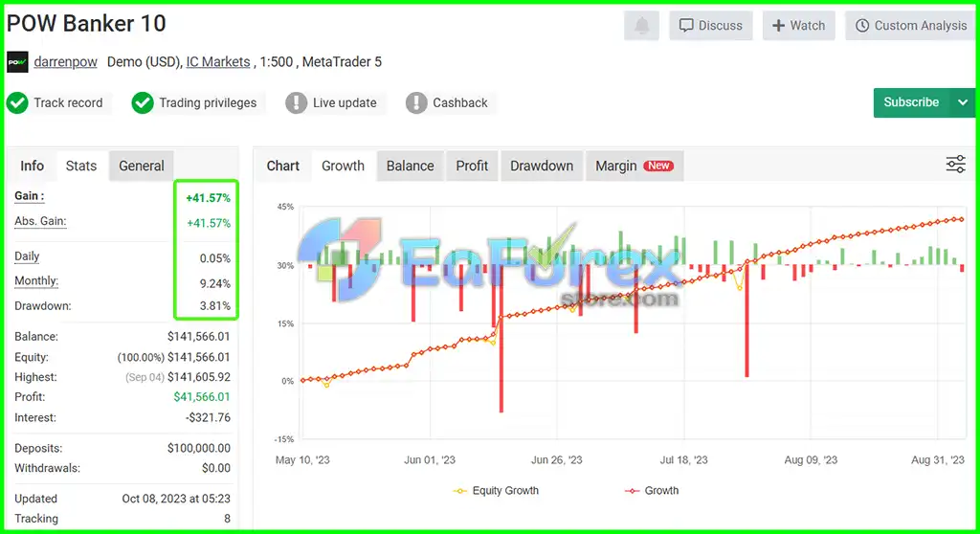Open the General tab
Viewport: 980px width, 534px height.
142,166
